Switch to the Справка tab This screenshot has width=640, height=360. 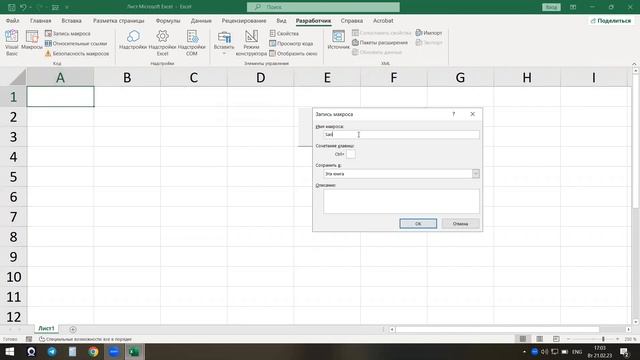pos(351,20)
